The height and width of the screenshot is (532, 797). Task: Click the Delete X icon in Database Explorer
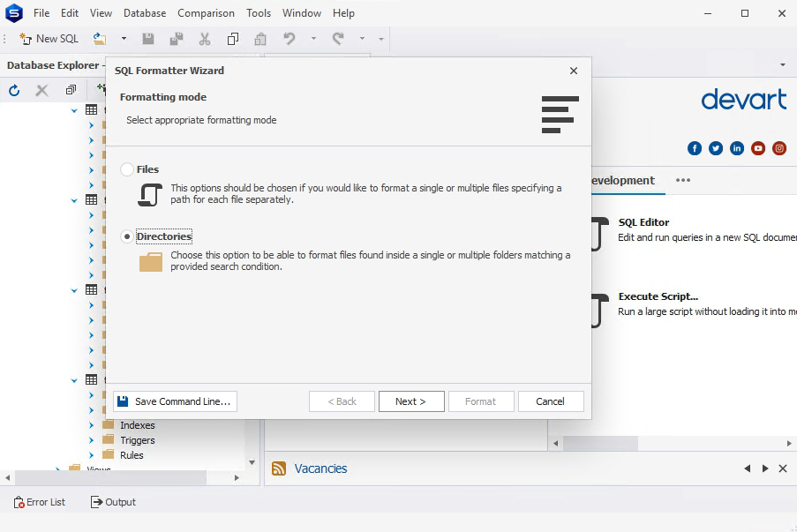click(x=42, y=91)
